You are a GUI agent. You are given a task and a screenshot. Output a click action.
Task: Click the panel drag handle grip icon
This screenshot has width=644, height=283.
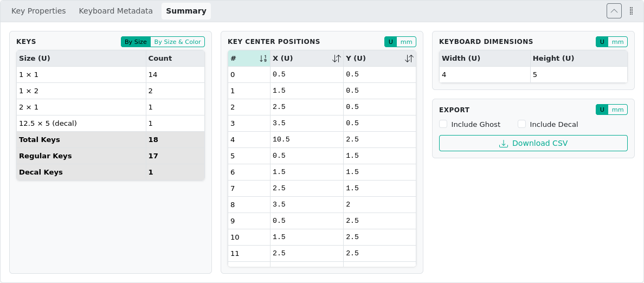pos(631,11)
